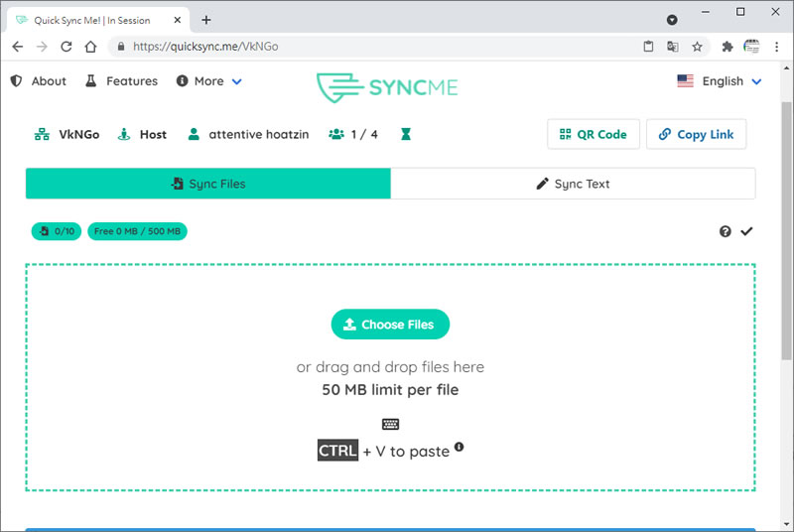Click info icon beside More
The height and width of the screenshot is (532, 794).
(x=182, y=81)
